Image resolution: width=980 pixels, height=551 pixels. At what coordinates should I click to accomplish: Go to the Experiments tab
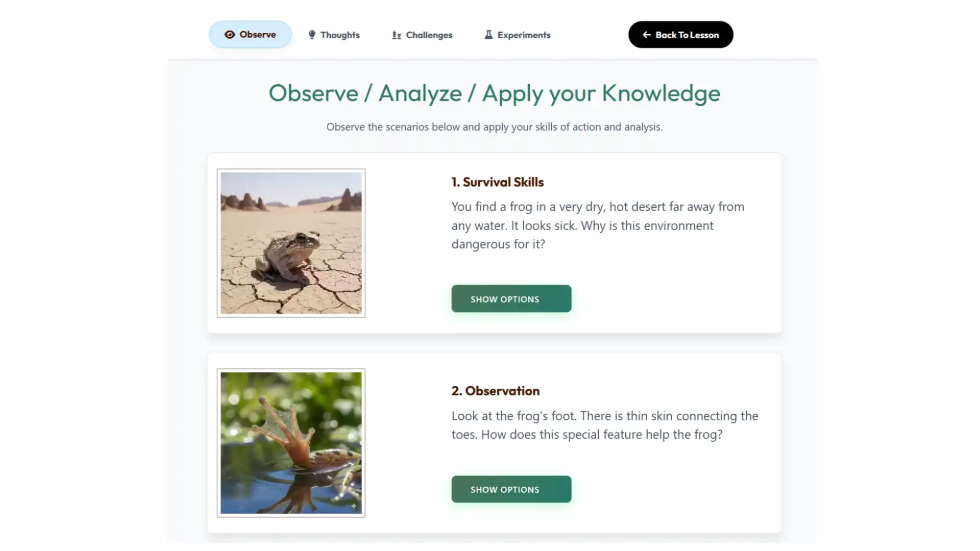click(x=524, y=35)
